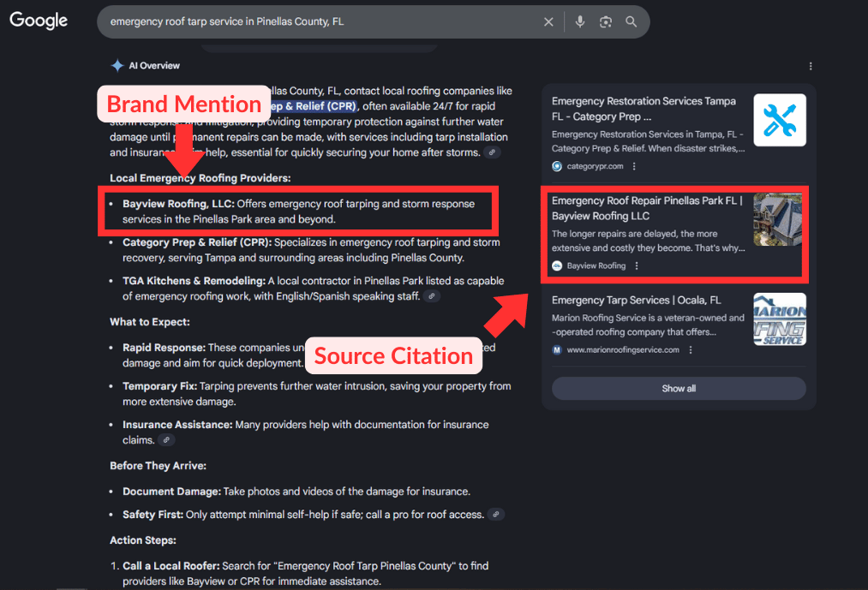Click the Show all sources button
The image size is (868, 590).
point(679,389)
